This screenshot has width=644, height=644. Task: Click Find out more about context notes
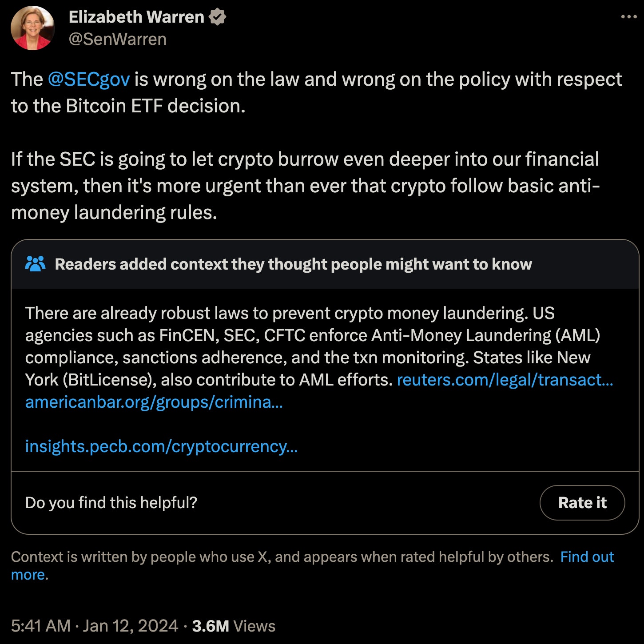[587, 556]
